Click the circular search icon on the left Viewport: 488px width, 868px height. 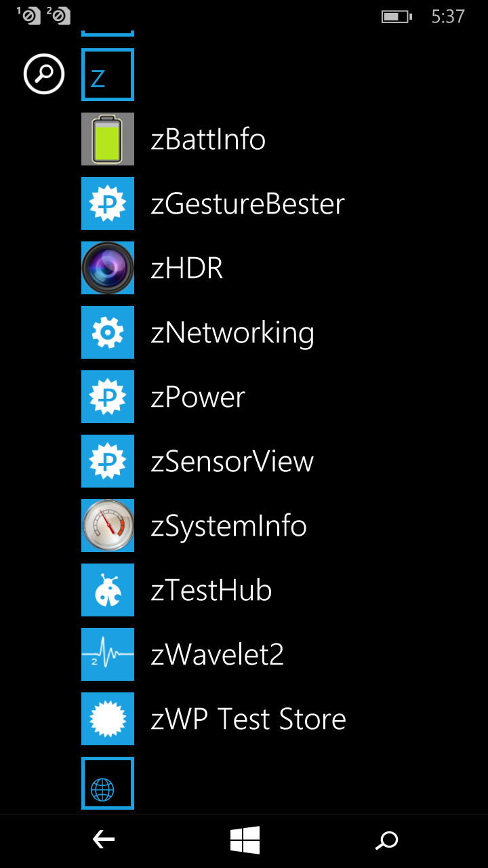pos(44,74)
